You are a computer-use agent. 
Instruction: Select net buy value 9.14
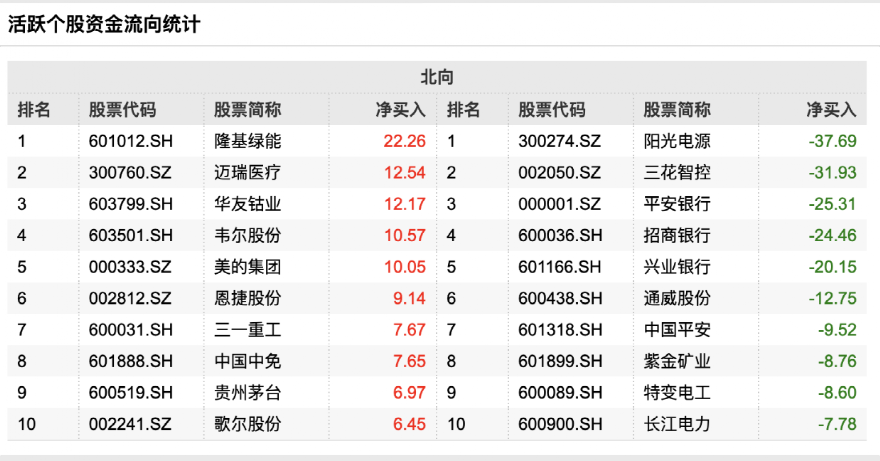click(x=409, y=298)
